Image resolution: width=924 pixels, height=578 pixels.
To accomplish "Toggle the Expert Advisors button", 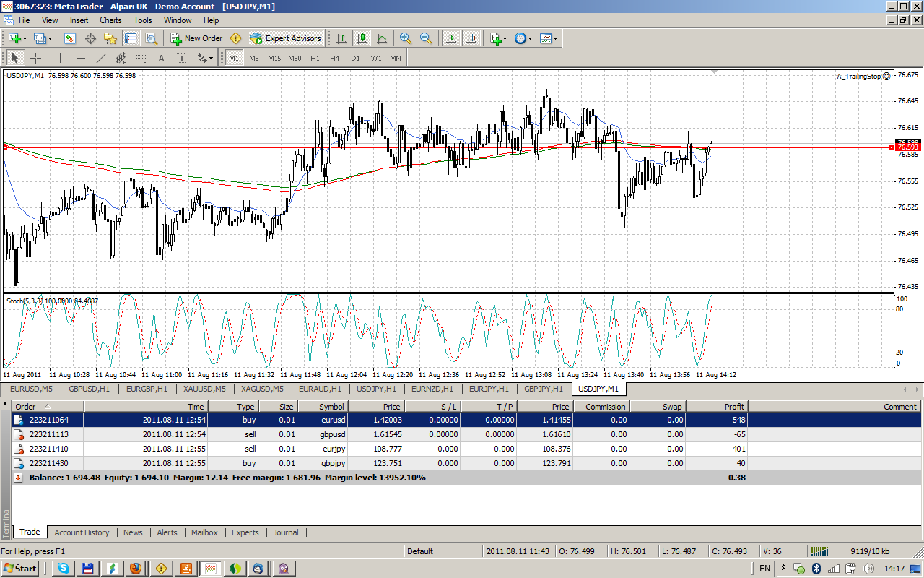I will point(286,38).
